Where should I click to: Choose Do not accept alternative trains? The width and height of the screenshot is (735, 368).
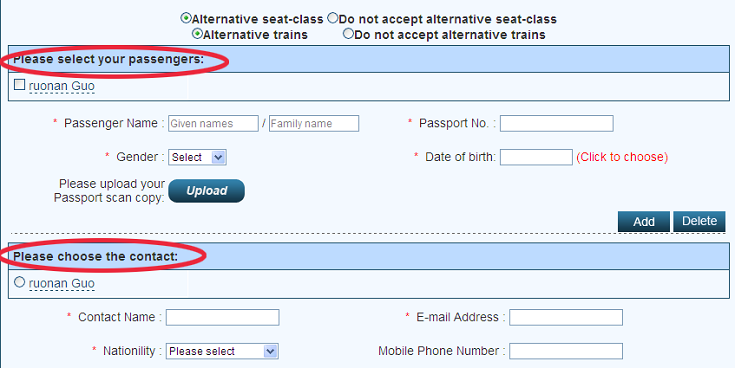tap(348, 34)
